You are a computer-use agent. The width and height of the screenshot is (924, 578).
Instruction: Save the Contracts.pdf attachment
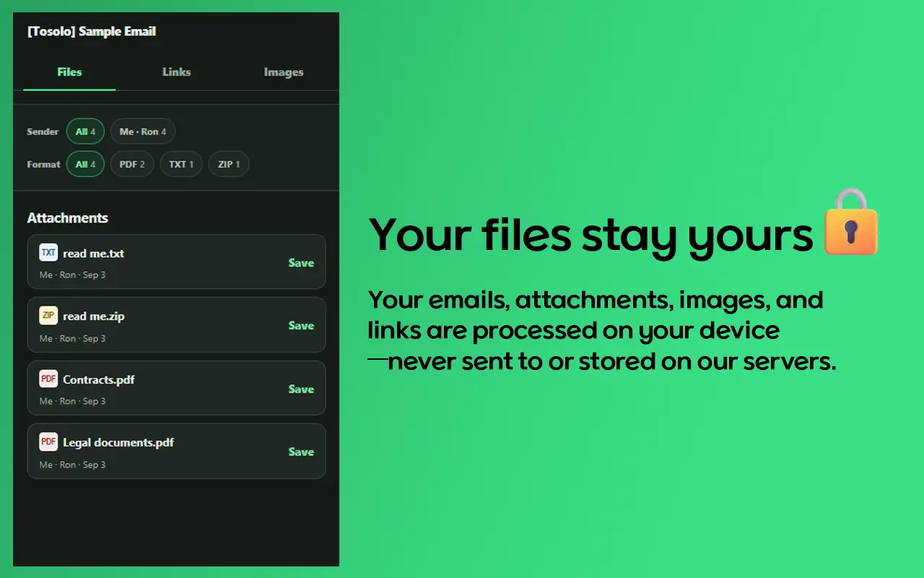click(x=301, y=389)
